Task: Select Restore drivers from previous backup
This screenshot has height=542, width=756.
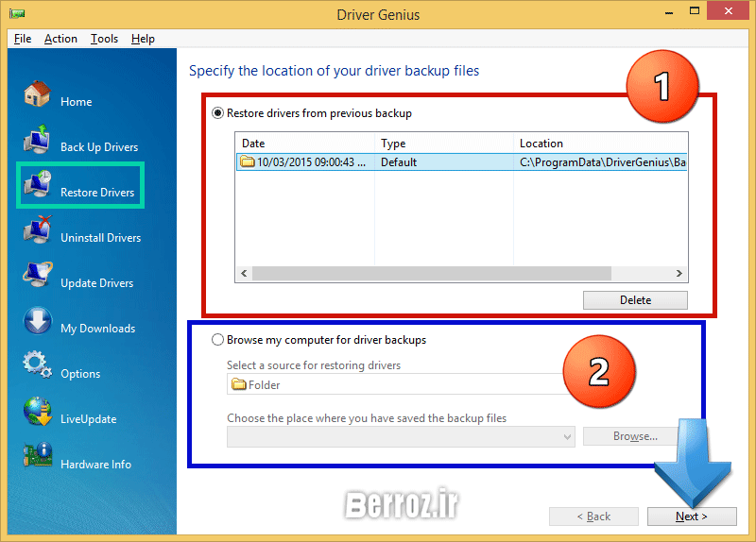Action: pyautogui.click(x=219, y=113)
